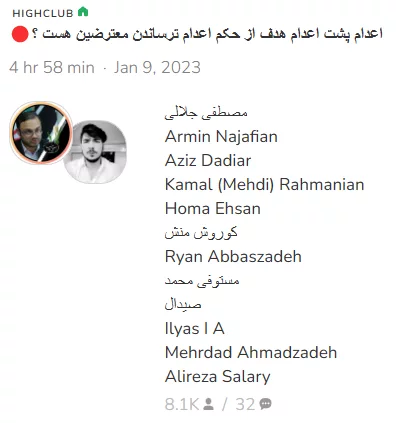The width and height of the screenshot is (404, 423).
Task: Click the green house icon beside HIGHCLUB
Action: point(83,12)
